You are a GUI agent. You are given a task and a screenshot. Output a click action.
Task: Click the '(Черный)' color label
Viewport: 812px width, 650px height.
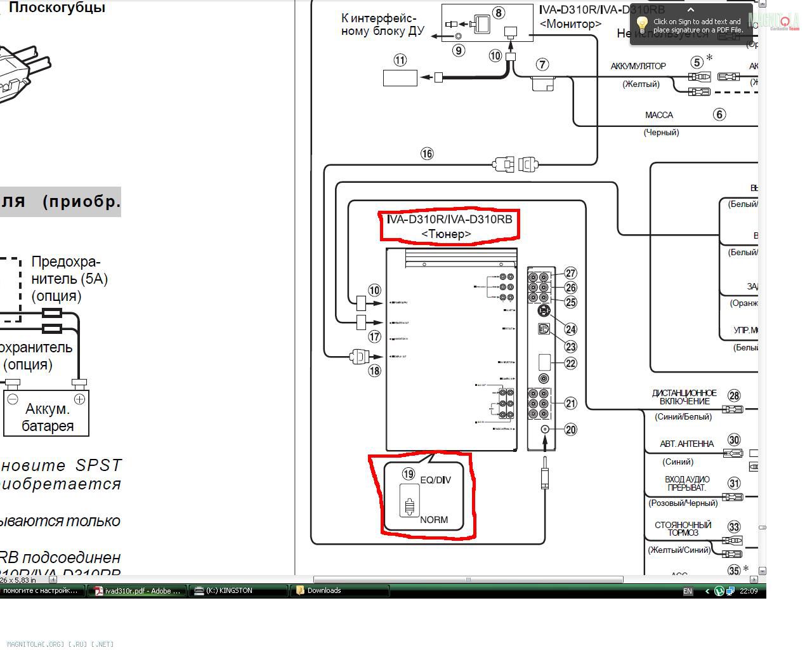[661, 132]
